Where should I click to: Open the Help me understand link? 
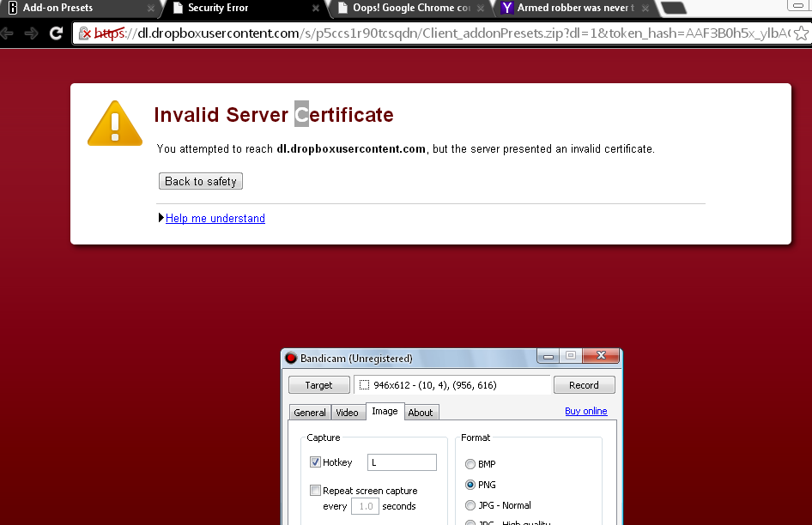(x=215, y=219)
